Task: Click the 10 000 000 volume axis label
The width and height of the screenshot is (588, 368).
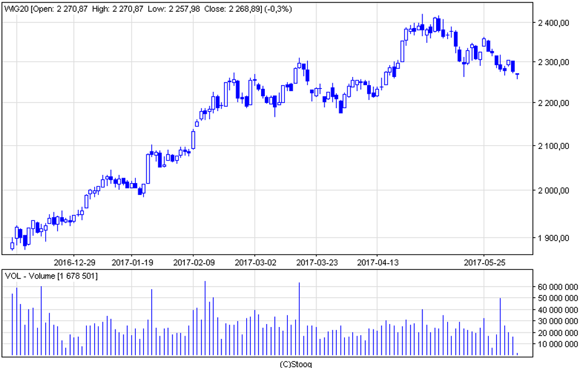Action: click(x=557, y=344)
